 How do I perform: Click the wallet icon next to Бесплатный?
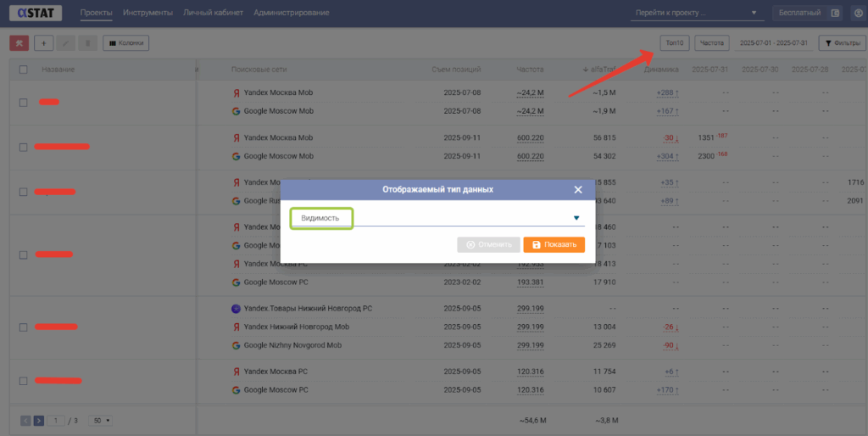tap(835, 13)
